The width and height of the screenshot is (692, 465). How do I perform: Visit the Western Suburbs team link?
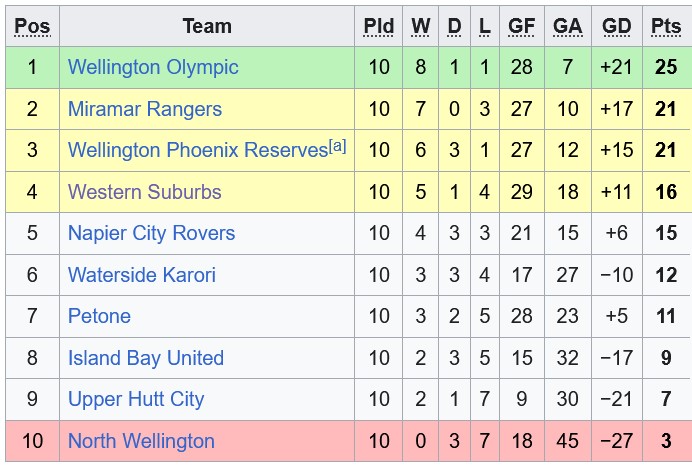(x=145, y=192)
